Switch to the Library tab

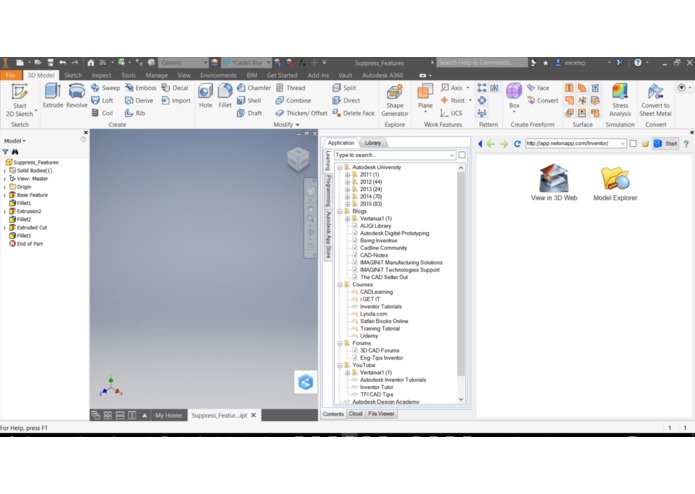[373, 143]
